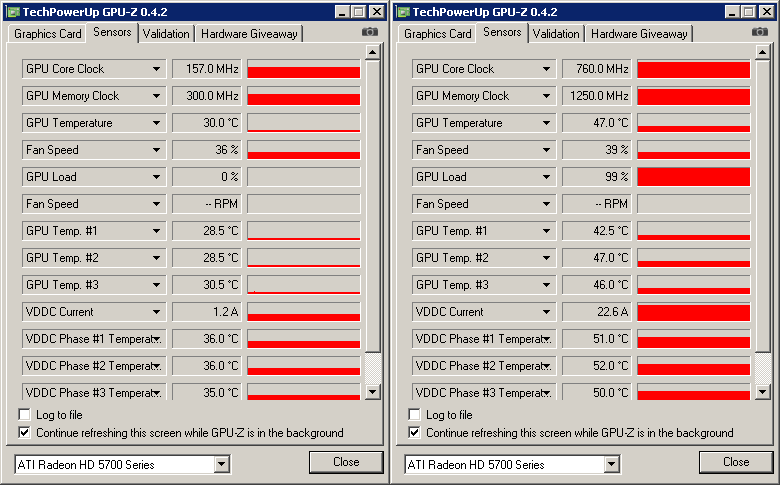Click scroll up arrow in right sensor list

[x=763, y=52]
